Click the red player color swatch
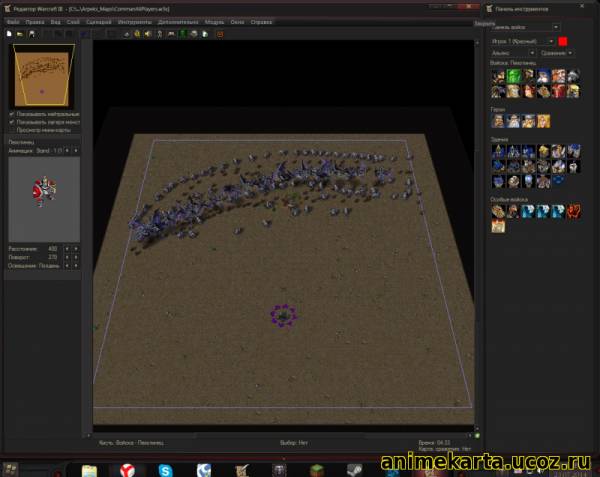600x477 pixels. point(562,41)
